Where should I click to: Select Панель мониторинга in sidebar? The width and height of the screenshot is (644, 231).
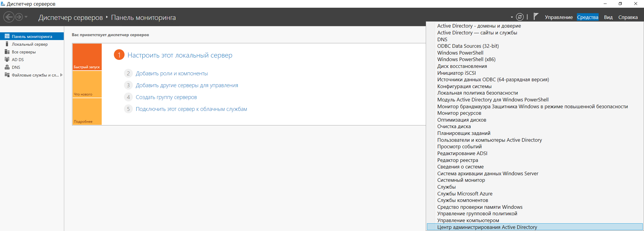click(32, 36)
